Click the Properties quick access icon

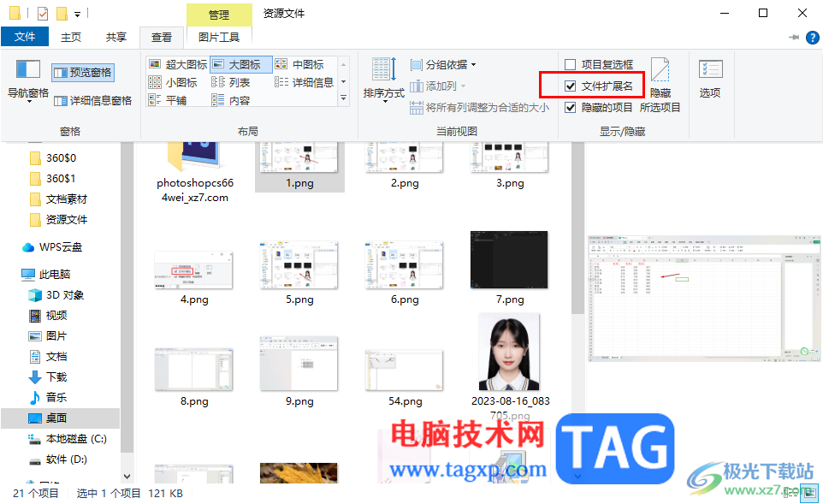tap(43, 13)
